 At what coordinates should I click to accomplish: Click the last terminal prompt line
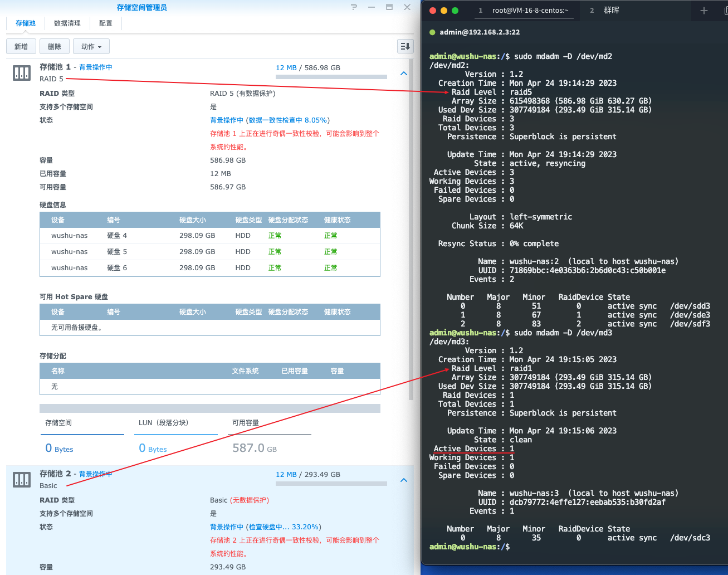tap(470, 547)
